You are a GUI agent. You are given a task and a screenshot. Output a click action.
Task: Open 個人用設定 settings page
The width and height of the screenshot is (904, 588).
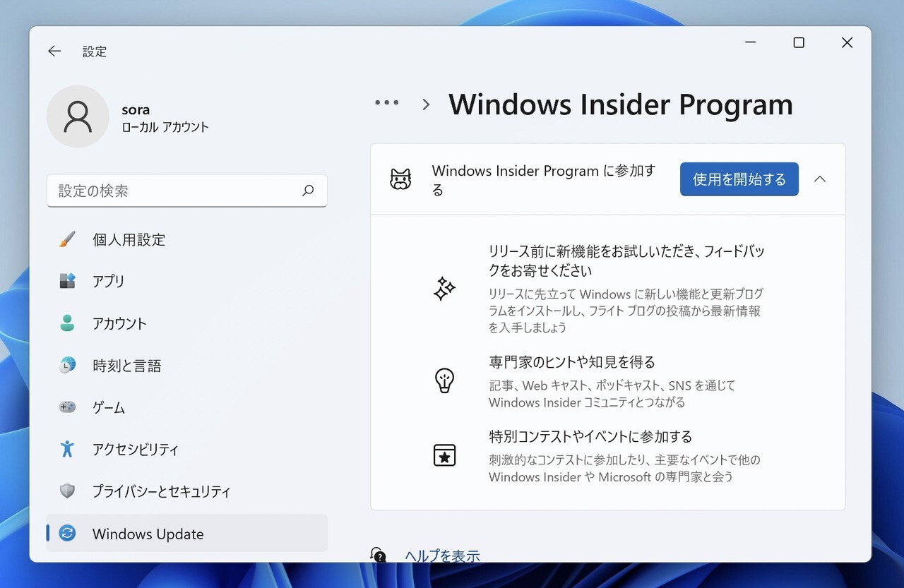click(x=187, y=240)
